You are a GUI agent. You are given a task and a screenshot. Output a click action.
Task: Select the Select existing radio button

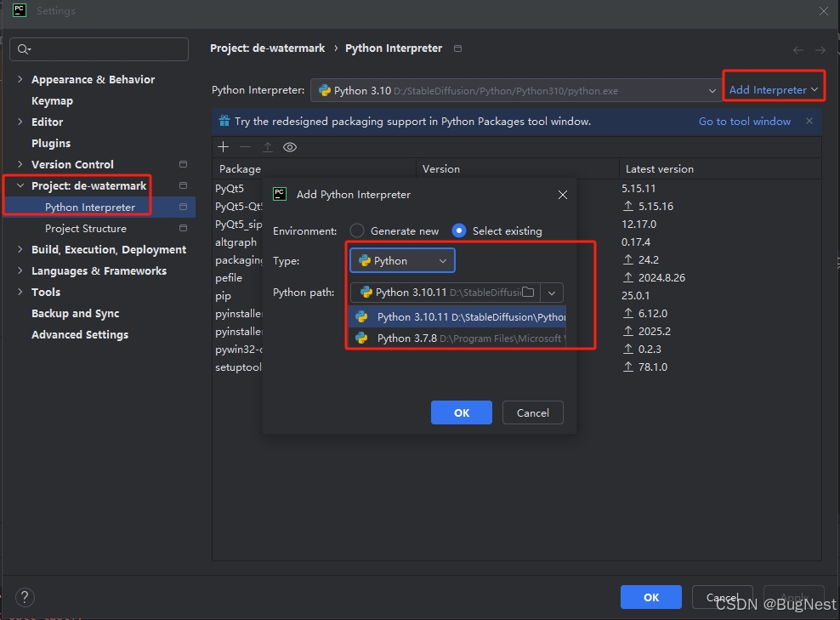point(459,231)
